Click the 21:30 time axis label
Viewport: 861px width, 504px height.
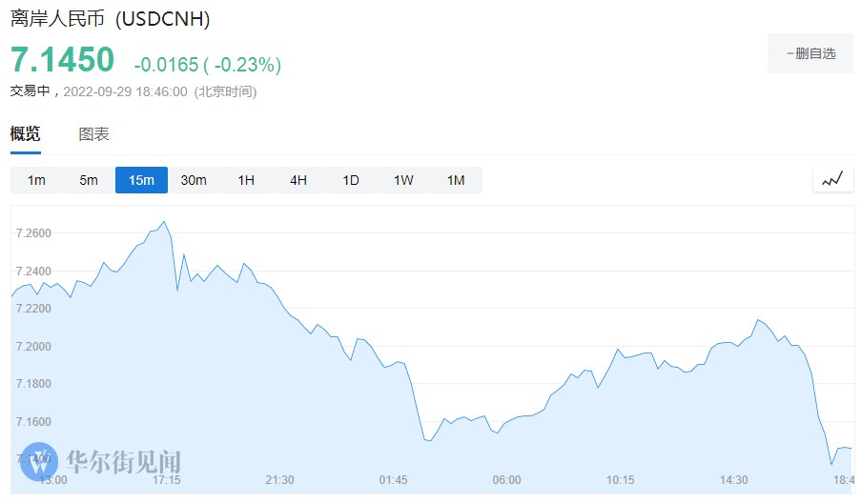click(x=278, y=479)
